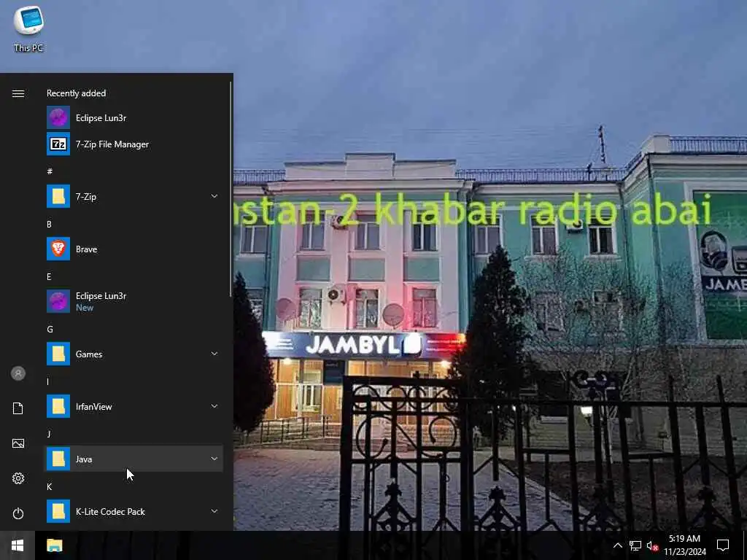Open File Explorer from the taskbar

click(54, 545)
